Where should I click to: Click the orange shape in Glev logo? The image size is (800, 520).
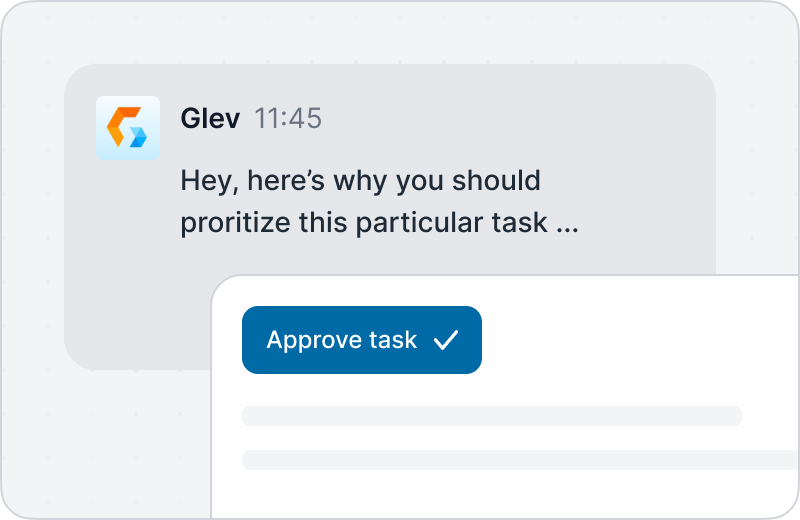(x=121, y=126)
